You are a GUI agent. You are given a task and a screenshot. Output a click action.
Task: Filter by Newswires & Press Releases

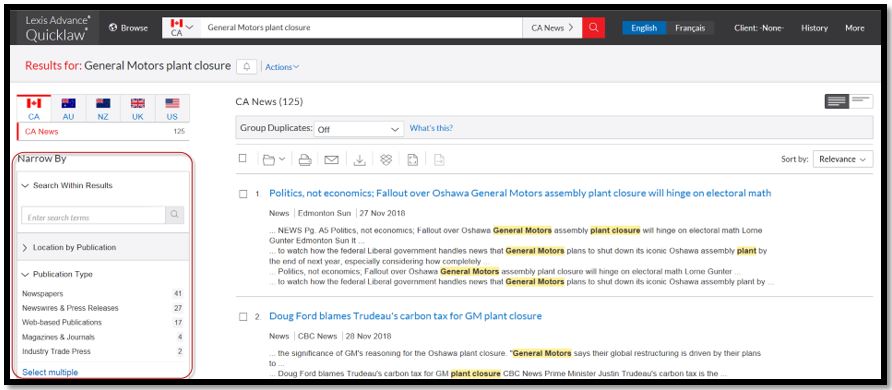point(102,308)
